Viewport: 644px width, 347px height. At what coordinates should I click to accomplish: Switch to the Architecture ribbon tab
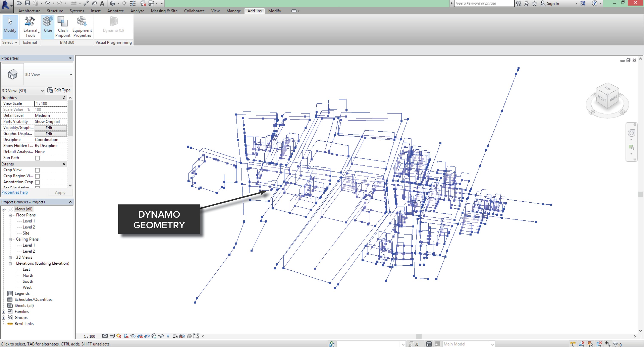(29, 11)
